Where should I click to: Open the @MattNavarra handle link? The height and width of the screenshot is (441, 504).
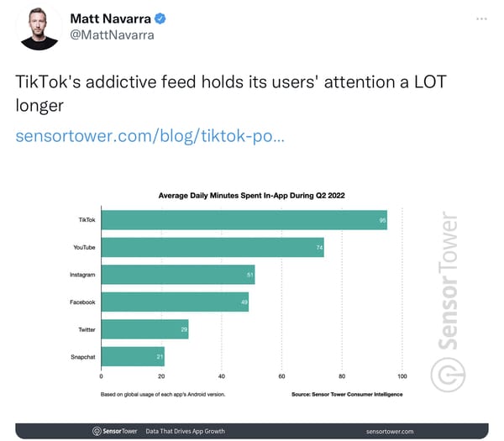tap(113, 35)
